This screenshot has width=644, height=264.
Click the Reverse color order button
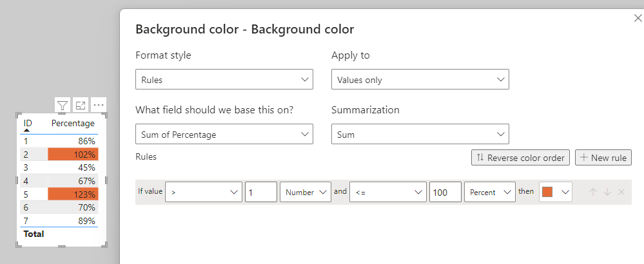pos(520,158)
